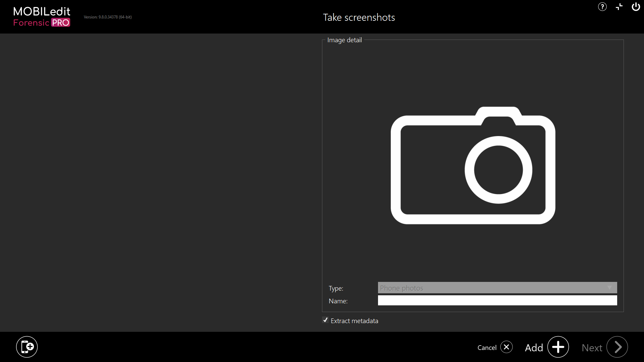Click the Next arrow circle icon
The height and width of the screenshot is (362, 644).
[617, 347]
